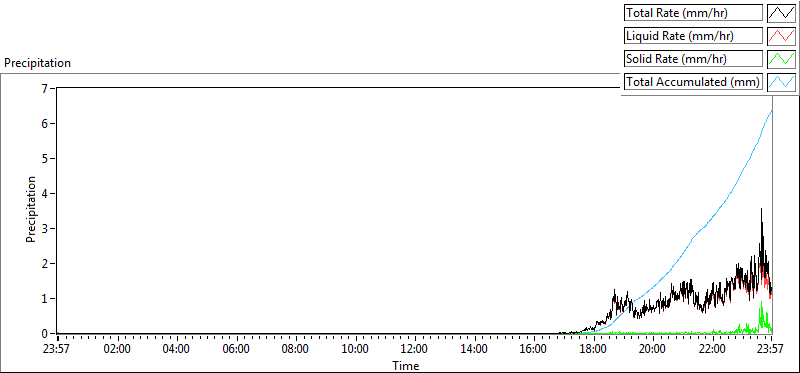Viewport: 800px width, 373px height.
Task: Click the Liquid Rate red line icon
Action: point(782,36)
